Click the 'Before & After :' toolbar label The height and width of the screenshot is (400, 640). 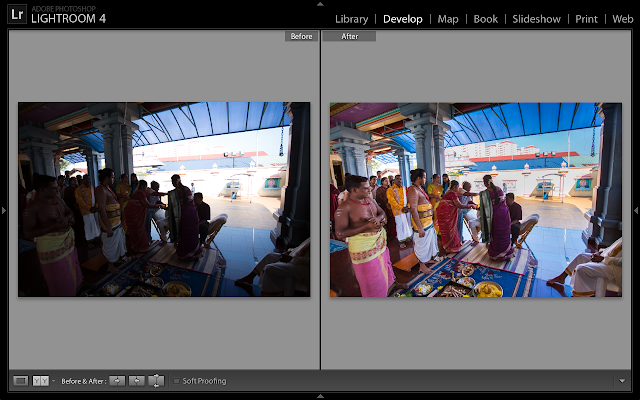84,381
